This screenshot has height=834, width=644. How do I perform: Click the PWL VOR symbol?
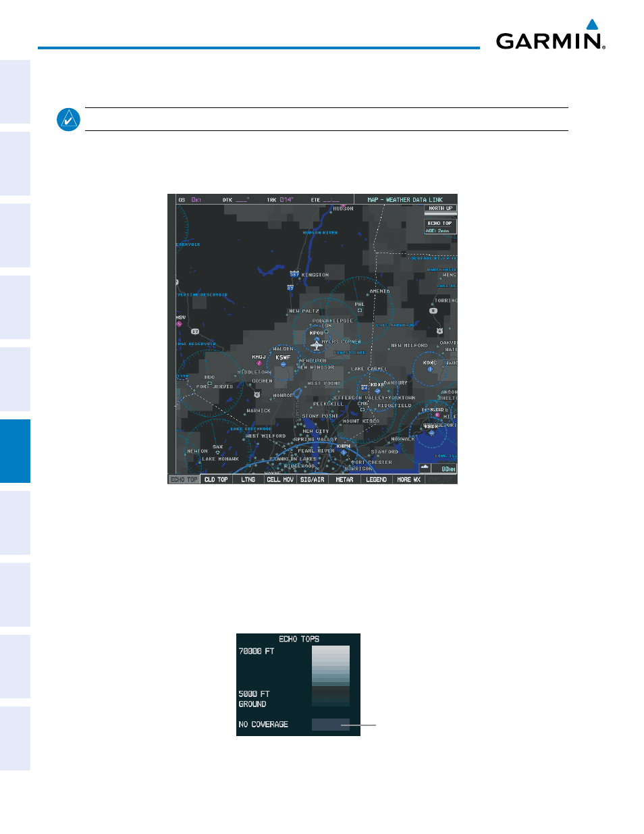(360, 311)
